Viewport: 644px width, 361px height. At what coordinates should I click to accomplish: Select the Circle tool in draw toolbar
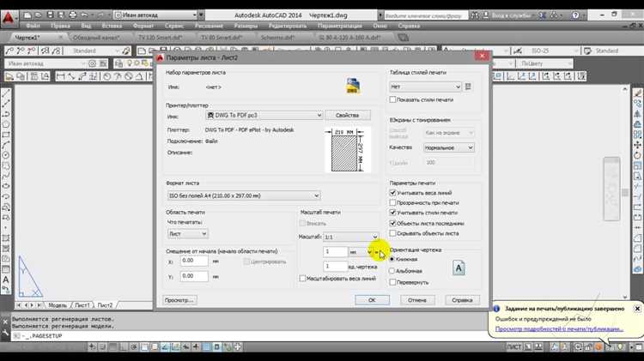tap(6, 155)
